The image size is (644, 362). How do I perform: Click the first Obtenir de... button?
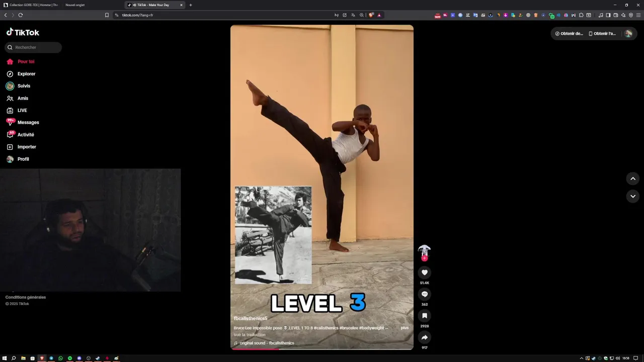569,34
